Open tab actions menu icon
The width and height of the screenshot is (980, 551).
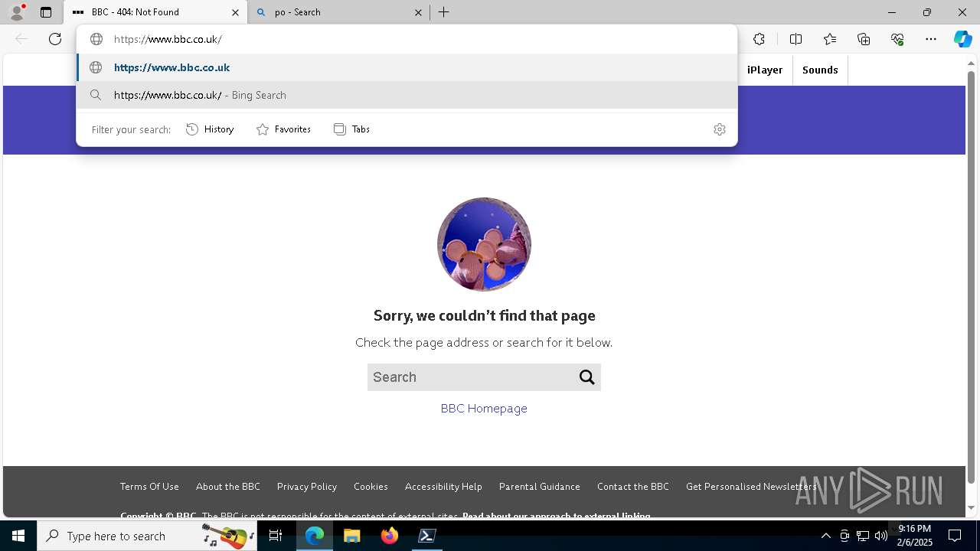click(46, 12)
